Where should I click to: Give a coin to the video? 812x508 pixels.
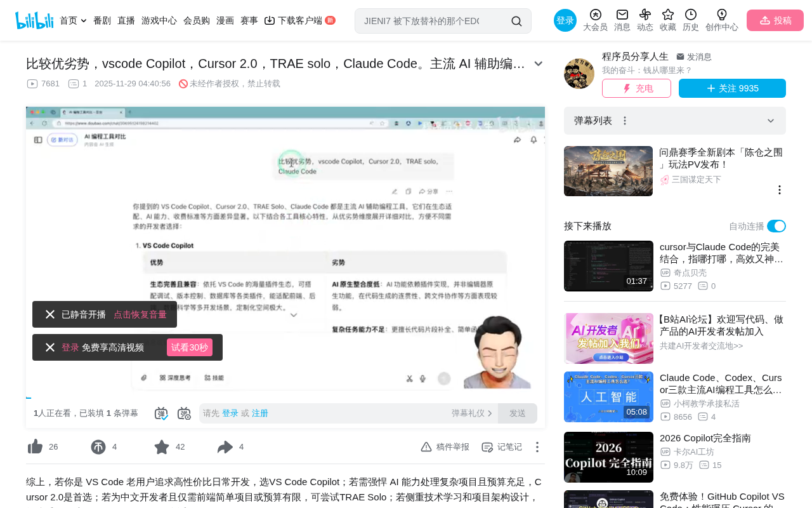tap(98, 447)
